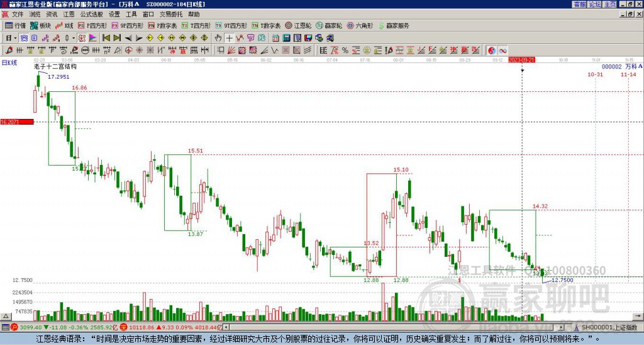Select the 2023-09-21 date marker

[521, 60]
